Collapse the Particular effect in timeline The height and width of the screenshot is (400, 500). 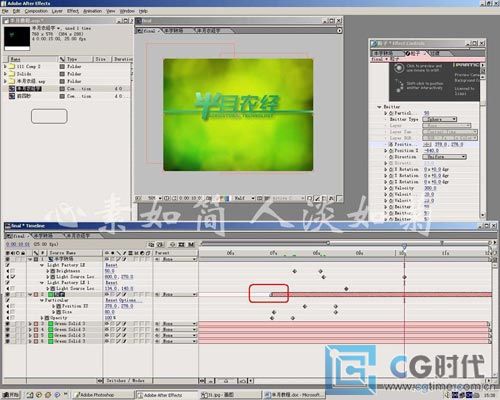(42, 300)
